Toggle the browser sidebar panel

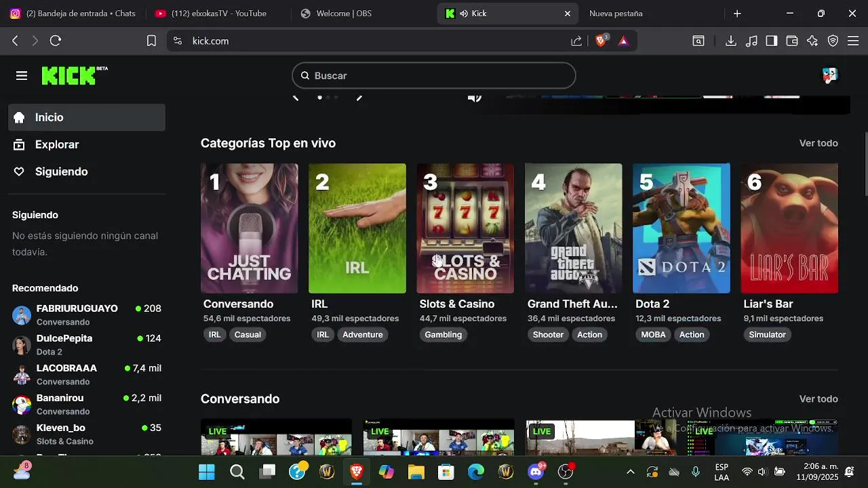pyautogui.click(x=772, y=41)
